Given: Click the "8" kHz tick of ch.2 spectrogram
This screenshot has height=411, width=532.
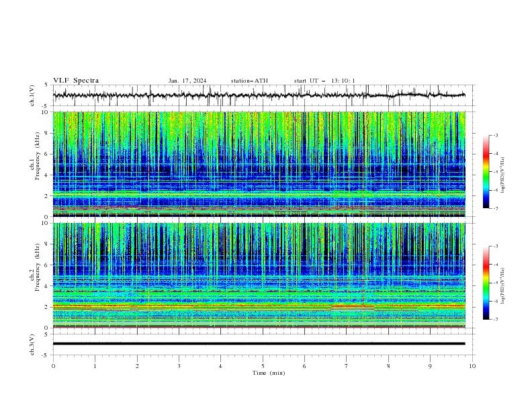Looking at the screenshot, I should 47,244.
